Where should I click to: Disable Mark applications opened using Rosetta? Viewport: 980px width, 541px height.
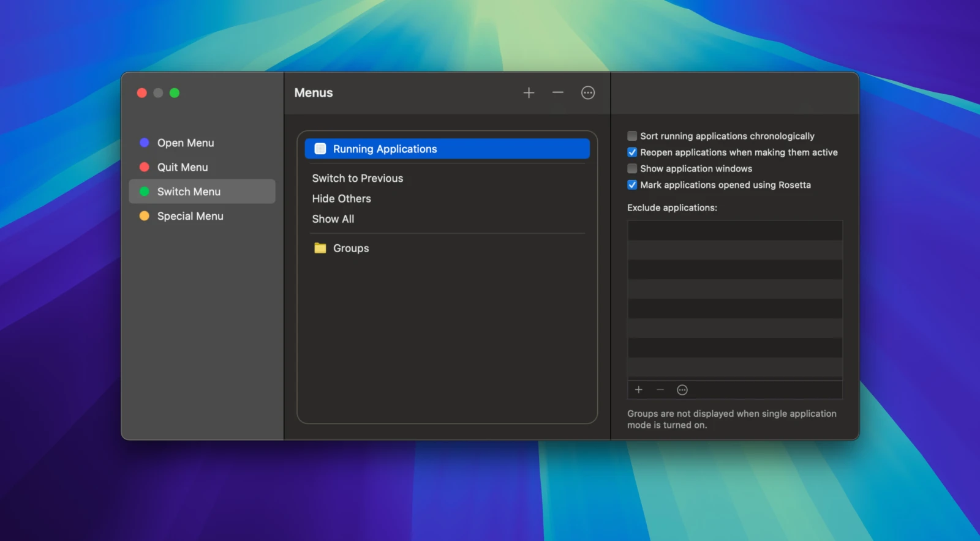coord(632,185)
